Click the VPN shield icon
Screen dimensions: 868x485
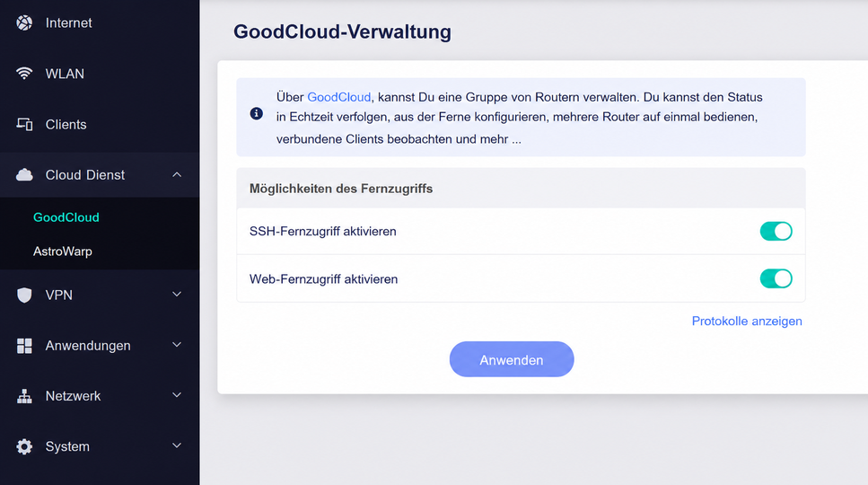click(x=24, y=295)
